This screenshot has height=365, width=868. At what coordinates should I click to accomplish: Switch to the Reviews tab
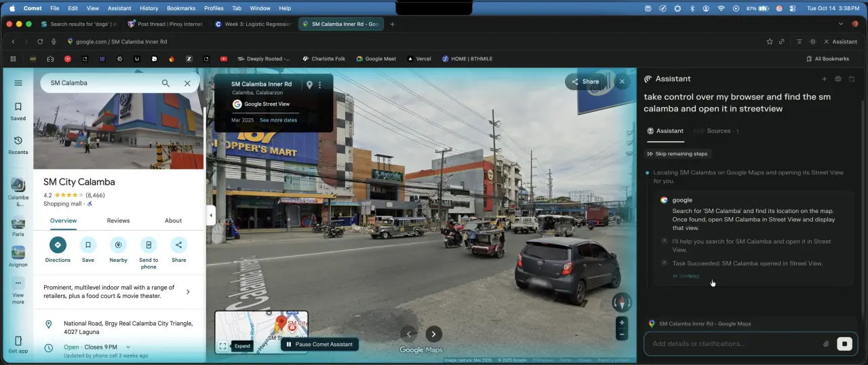click(x=118, y=220)
